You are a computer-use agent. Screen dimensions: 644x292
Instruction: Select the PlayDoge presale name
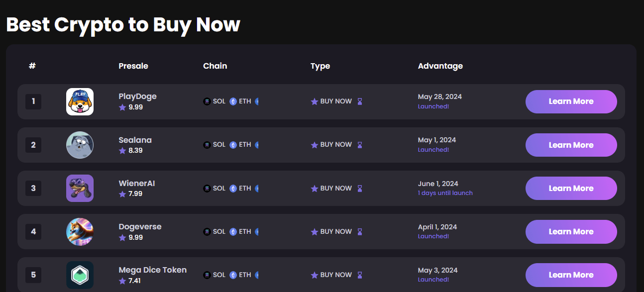click(x=138, y=97)
